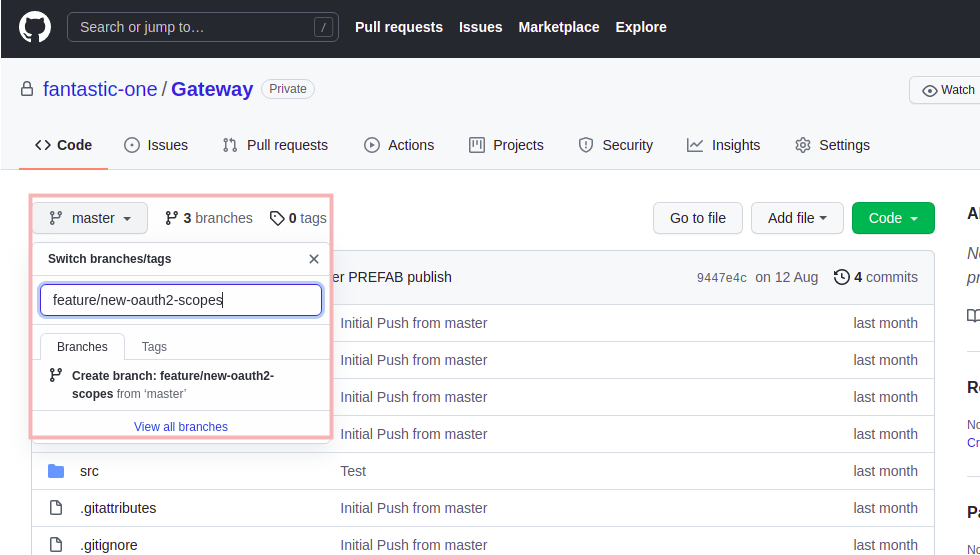Open the Add file dropdown
The height and width of the screenshot is (555, 980).
797,218
